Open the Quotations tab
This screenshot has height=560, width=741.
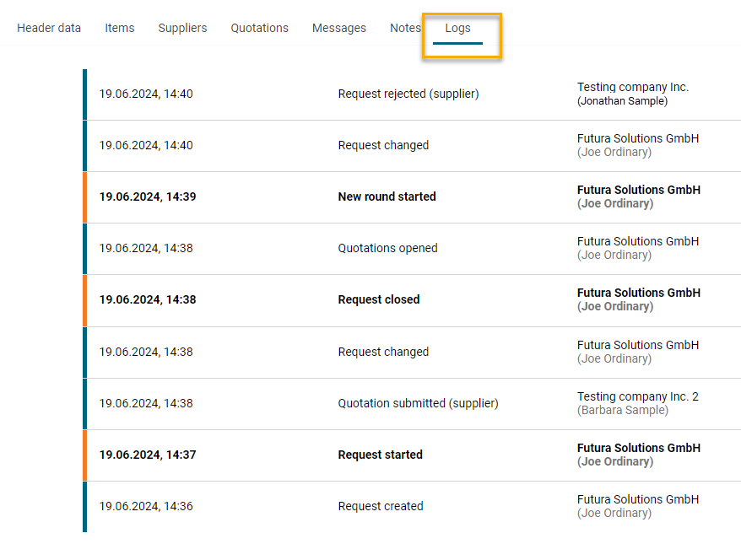(260, 28)
